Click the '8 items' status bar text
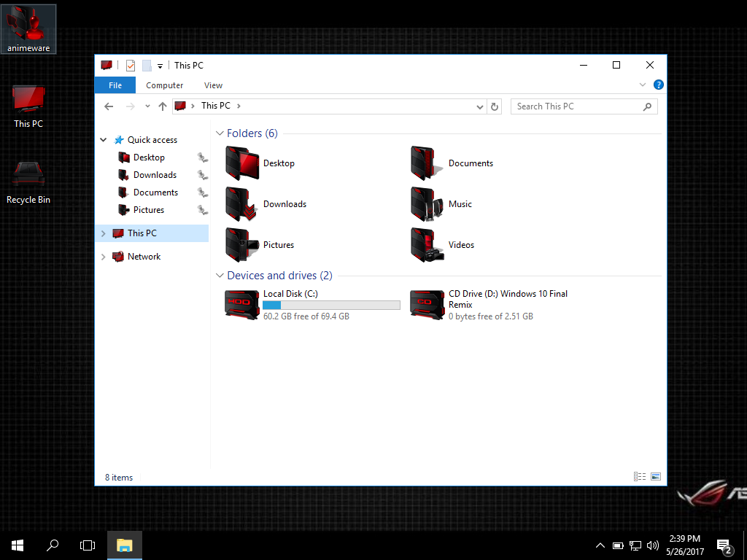Image resolution: width=747 pixels, height=560 pixels. (x=119, y=478)
